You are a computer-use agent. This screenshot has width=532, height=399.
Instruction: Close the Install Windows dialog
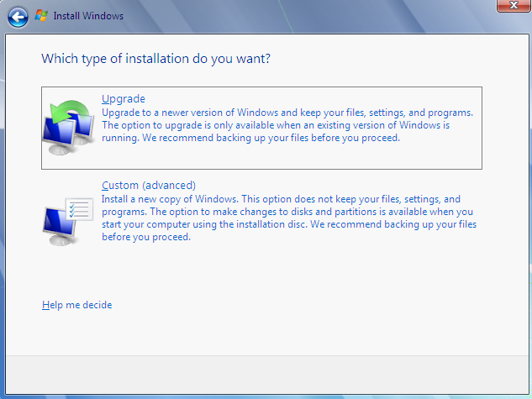514,5
